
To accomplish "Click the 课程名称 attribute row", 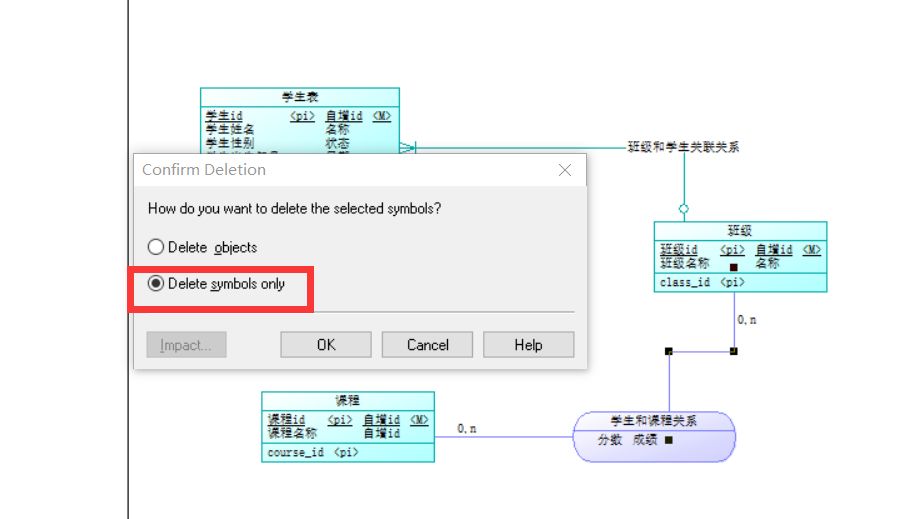I will (348, 433).
